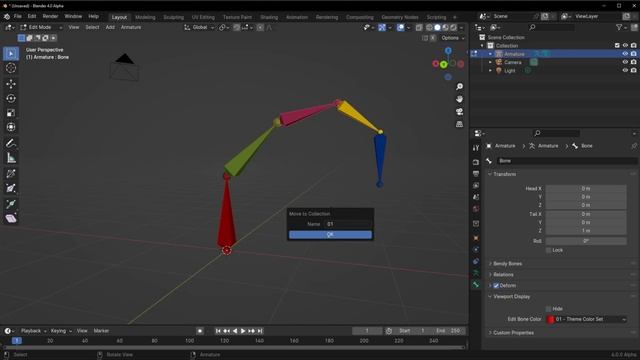640x360 pixels.
Task: Click the Blender logo menu icon
Action: pos(7,17)
